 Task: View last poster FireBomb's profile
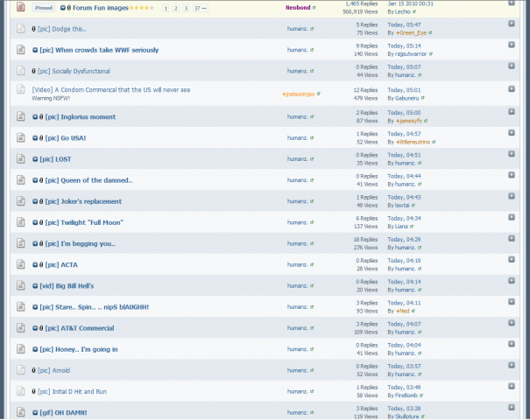click(x=406, y=395)
